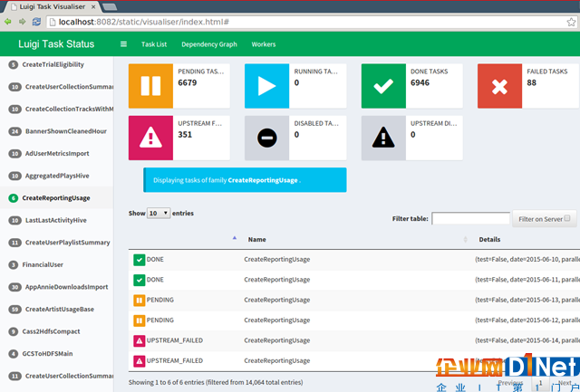580x392 pixels.
Task: Click the 24 badge beside BannerShownCleanedHour
Action: [14, 131]
